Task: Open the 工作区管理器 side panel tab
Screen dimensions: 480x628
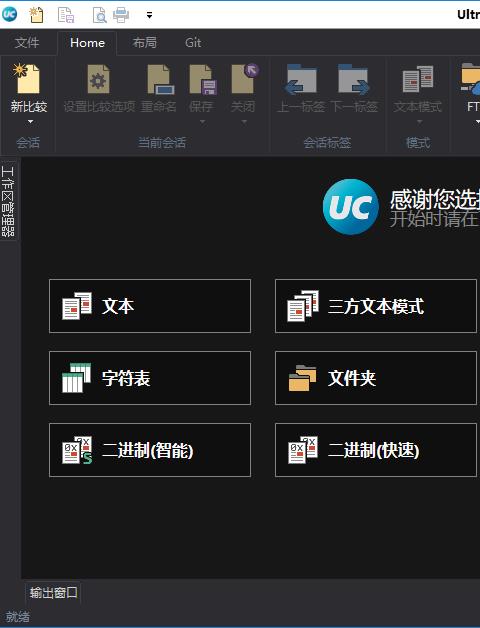Action: click(x=8, y=201)
